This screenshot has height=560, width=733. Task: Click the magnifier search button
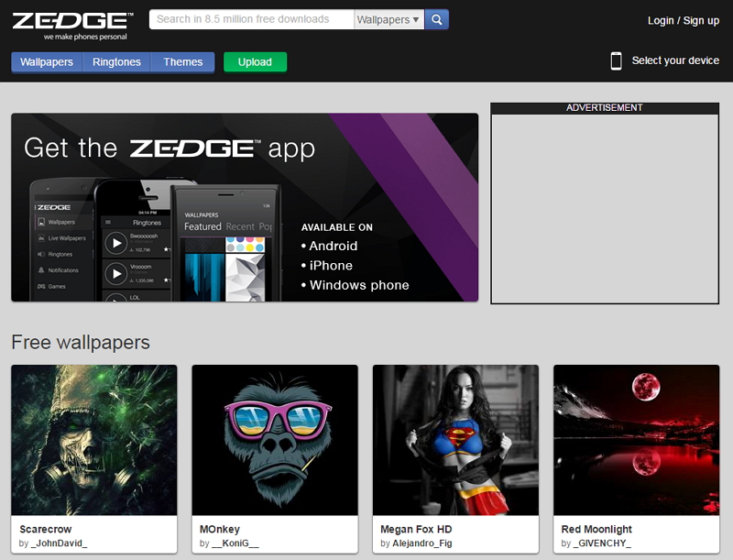coord(437,19)
